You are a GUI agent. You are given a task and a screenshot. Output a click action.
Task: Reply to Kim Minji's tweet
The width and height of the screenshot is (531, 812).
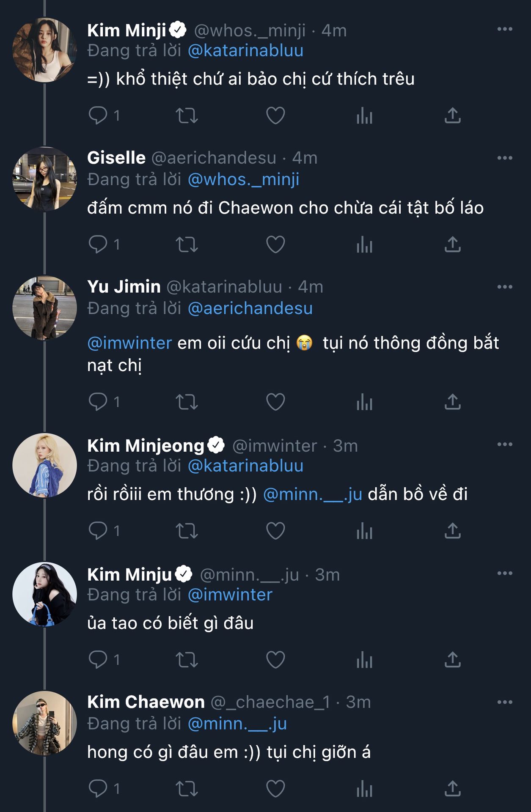(98, 115)
